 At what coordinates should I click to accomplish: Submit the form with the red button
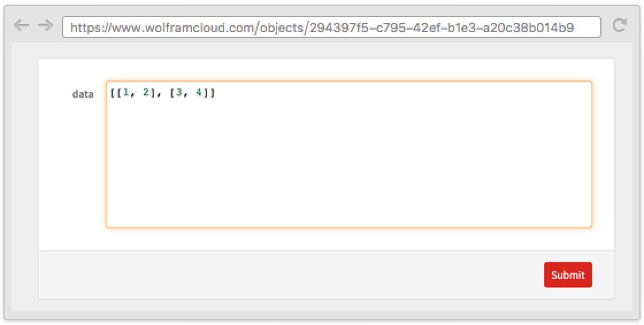tap(568, 275)
